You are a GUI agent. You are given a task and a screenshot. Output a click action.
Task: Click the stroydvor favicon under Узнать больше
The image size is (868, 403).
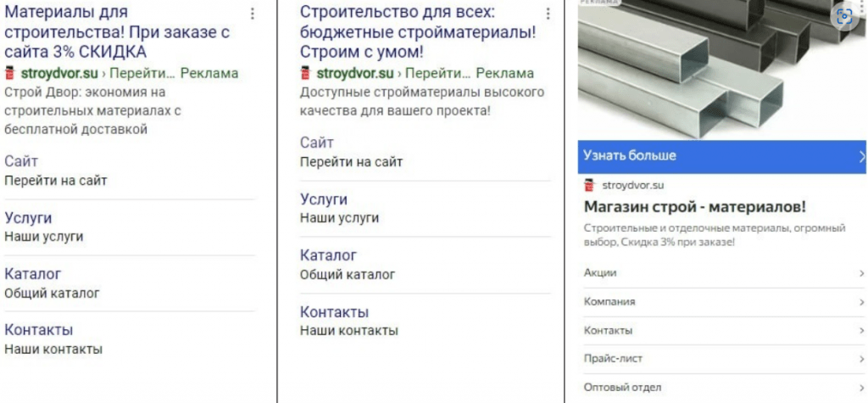pyautogui.click(x=588, y=185)
